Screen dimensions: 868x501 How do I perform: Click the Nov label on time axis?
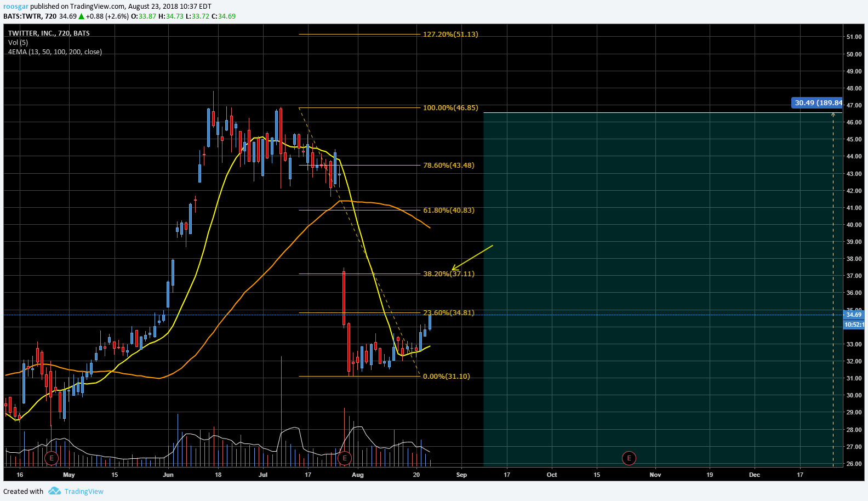(655, 475)
